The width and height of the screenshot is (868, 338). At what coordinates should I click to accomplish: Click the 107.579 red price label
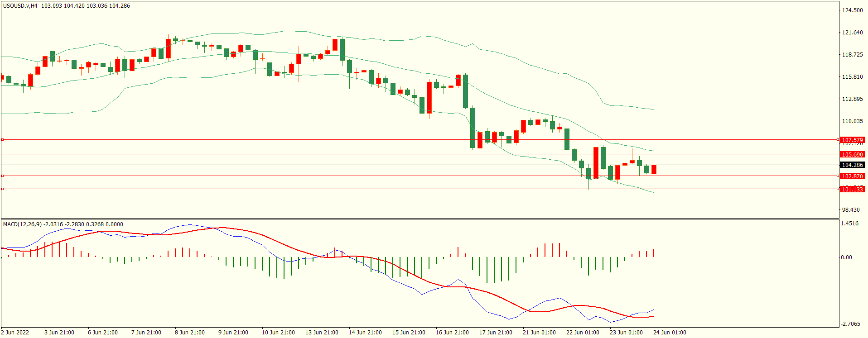point(852,140)
